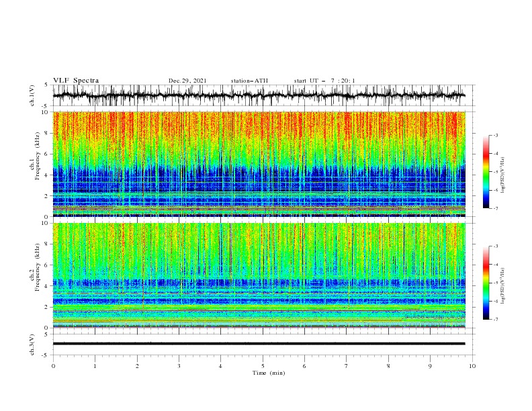Click inside the ch.1 spectrogram panel
This screenshot has width=532, height=411.
coord(259,164)
